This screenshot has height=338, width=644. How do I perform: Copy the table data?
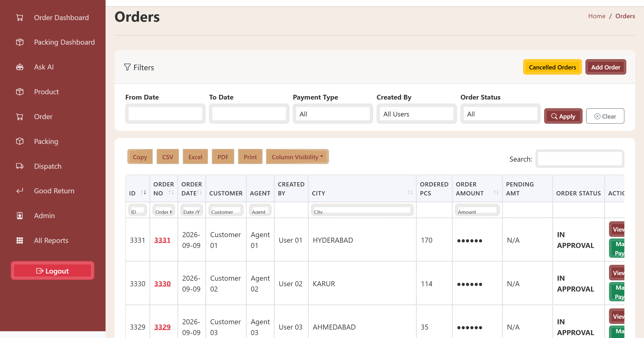coord(140,157)
